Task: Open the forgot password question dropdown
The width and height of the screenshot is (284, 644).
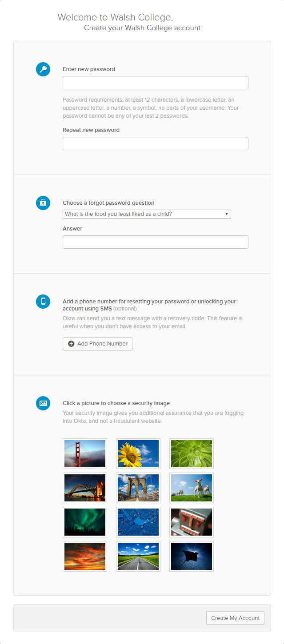Action: [x=147, y=214]
